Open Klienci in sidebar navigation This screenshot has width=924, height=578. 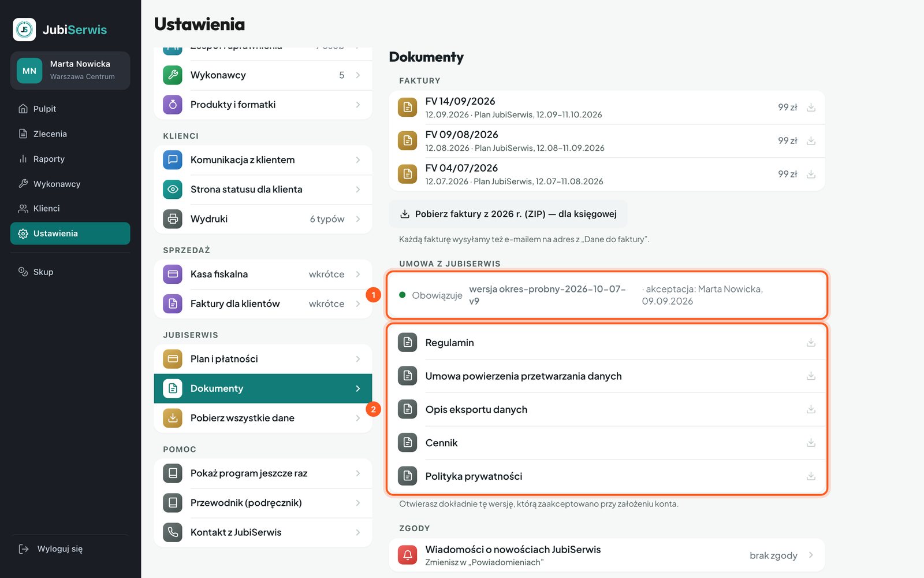70,209
